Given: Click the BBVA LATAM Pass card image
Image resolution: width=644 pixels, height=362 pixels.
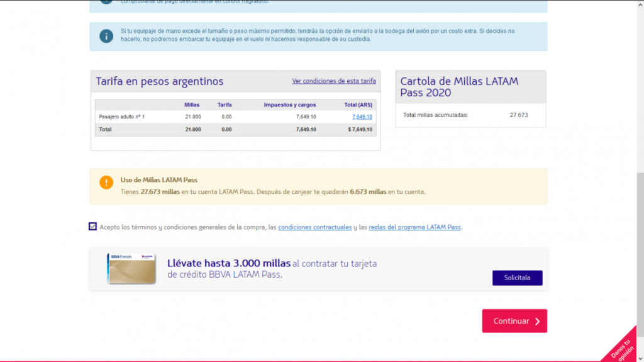Looking at the screenshot, I should click(x=131, y=269).
